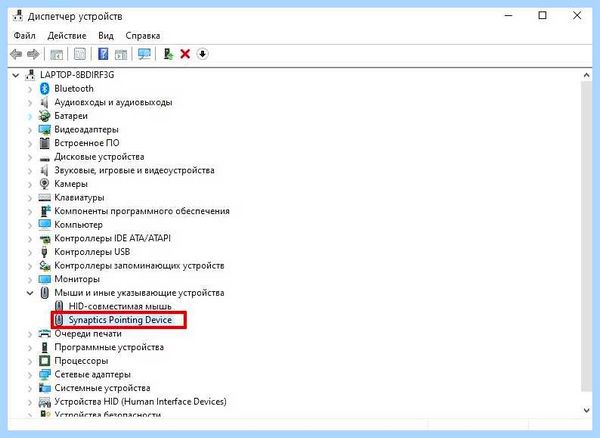The image size is (600, 438).
Task: Select Synaptics Pointing Device entry
Action: (x=120, y=320)
